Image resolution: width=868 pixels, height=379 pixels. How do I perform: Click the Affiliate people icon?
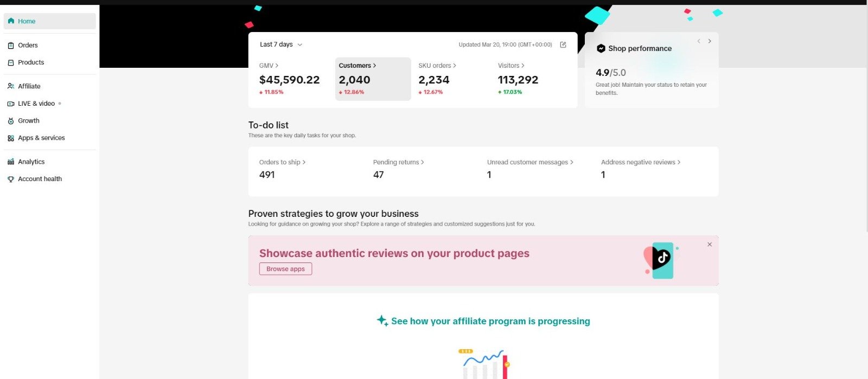[11, 86]
